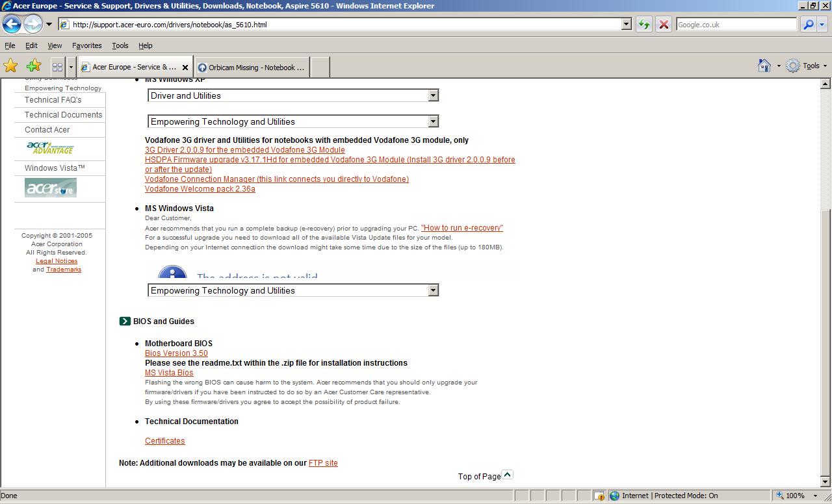Click the Internet zone globe icon
The image size is (832, 504).
pos(614,496)
